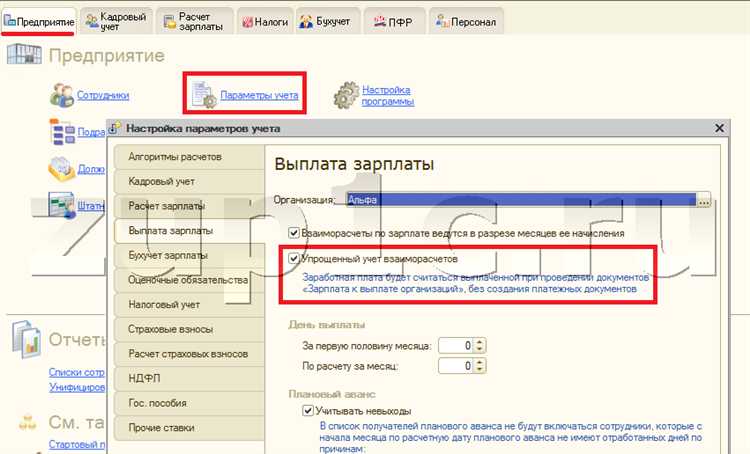Click the Должности icon
The width and height of the screenshot is (750, 454).
point(62,169)
